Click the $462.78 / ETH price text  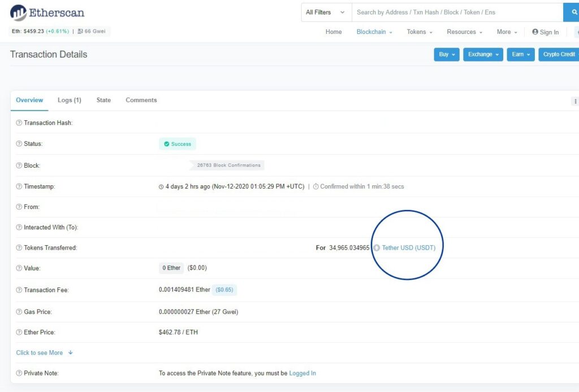pyautogui.click(x=178, y=332)
